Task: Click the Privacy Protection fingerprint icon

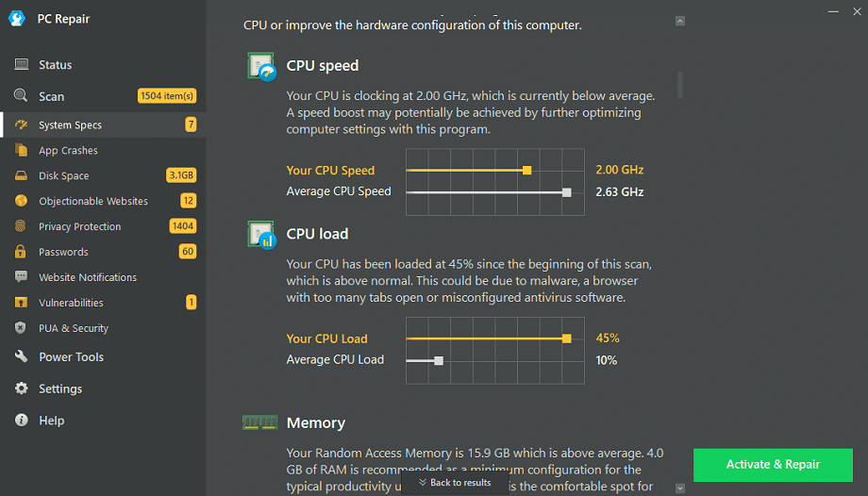Action: [x=21, y=227]
